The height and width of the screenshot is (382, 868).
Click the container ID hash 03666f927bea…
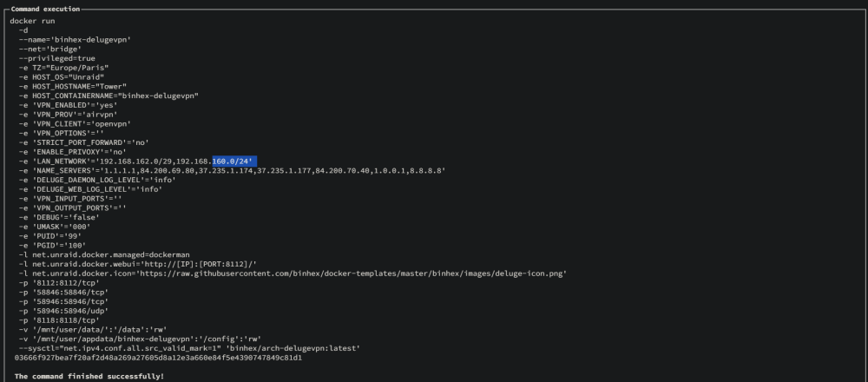tap(158, 359)
